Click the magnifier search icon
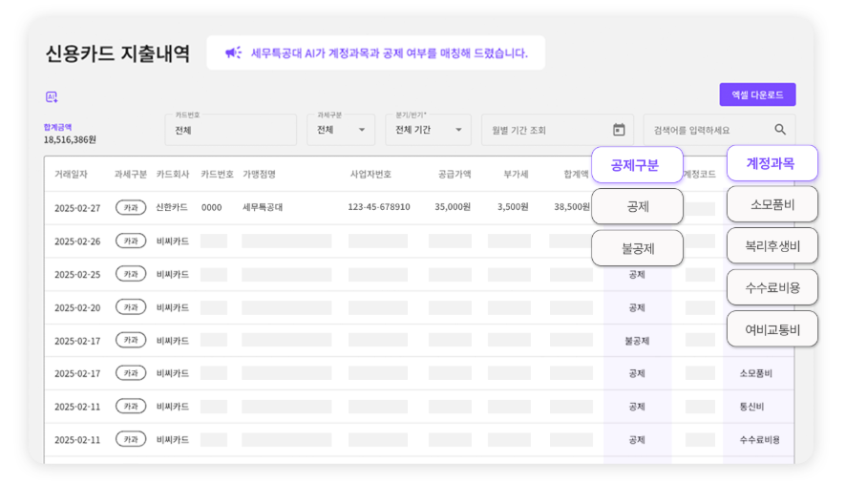The height and width of the screenshot is (504, 846). tap(780, 130)
